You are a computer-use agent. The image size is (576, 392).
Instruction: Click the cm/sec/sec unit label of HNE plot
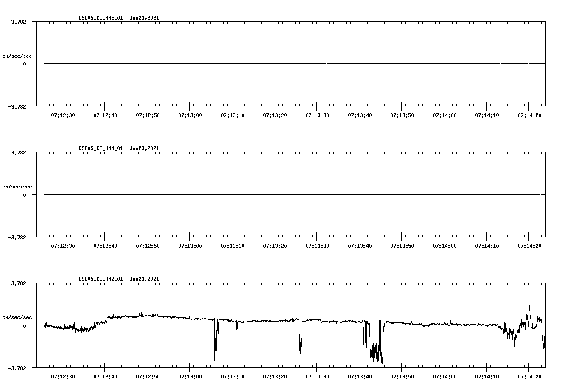coord(17,56)
